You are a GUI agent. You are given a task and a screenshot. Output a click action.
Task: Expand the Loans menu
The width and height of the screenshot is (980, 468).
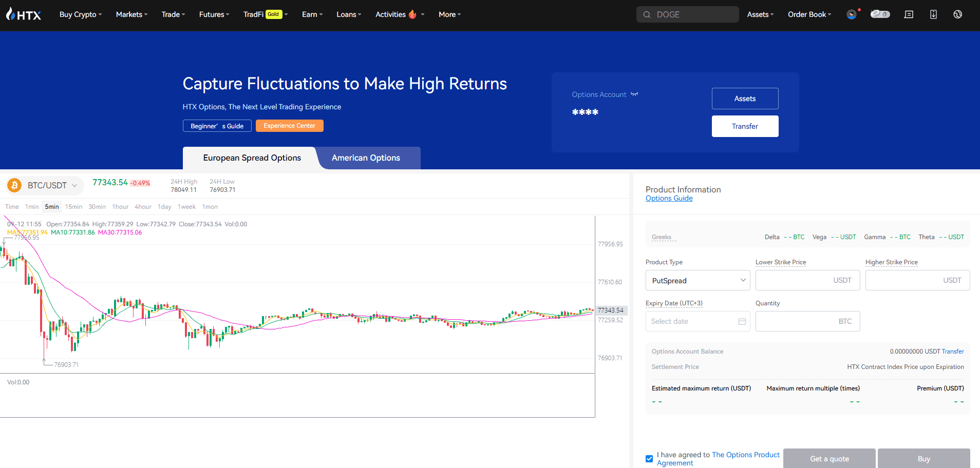349,14
